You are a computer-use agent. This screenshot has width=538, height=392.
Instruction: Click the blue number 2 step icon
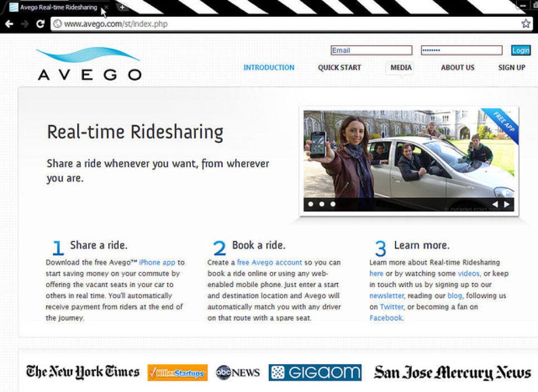click(220, 248)
